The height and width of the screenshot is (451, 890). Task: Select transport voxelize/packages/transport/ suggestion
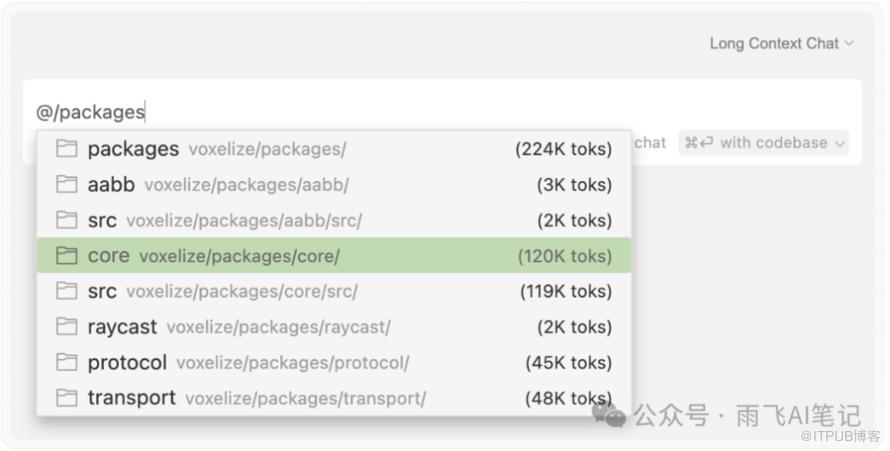[334, 398]
